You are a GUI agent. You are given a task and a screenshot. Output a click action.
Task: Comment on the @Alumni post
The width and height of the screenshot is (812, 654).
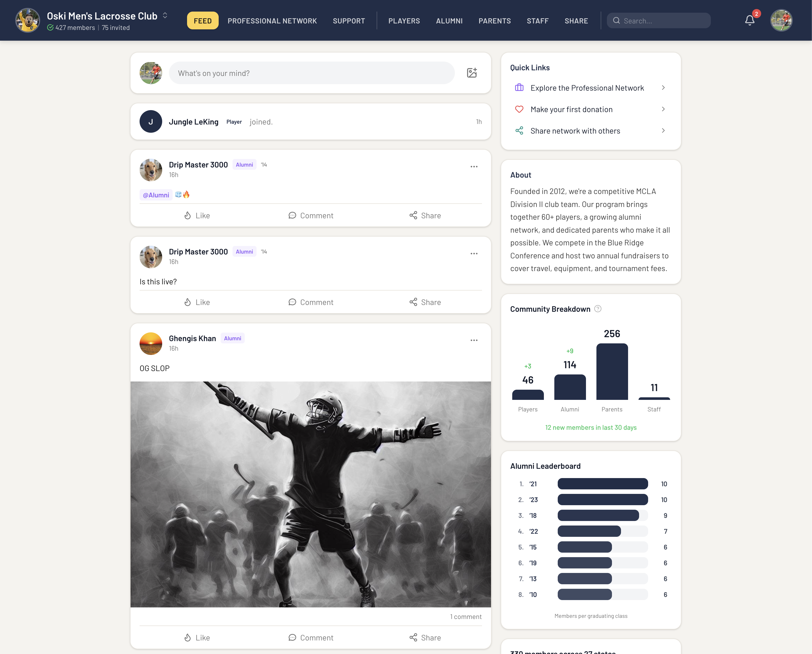click(x=311, y=215)
